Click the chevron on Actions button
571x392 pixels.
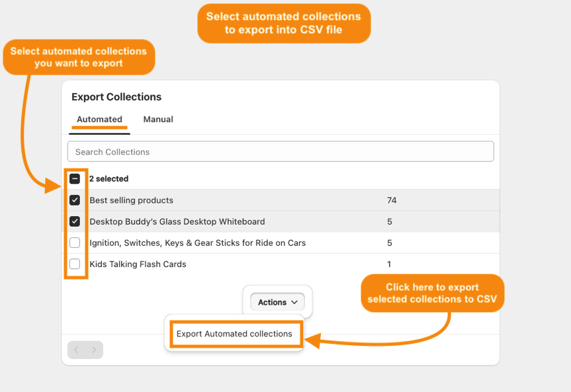pyautogui.click(x=294, y=302)
